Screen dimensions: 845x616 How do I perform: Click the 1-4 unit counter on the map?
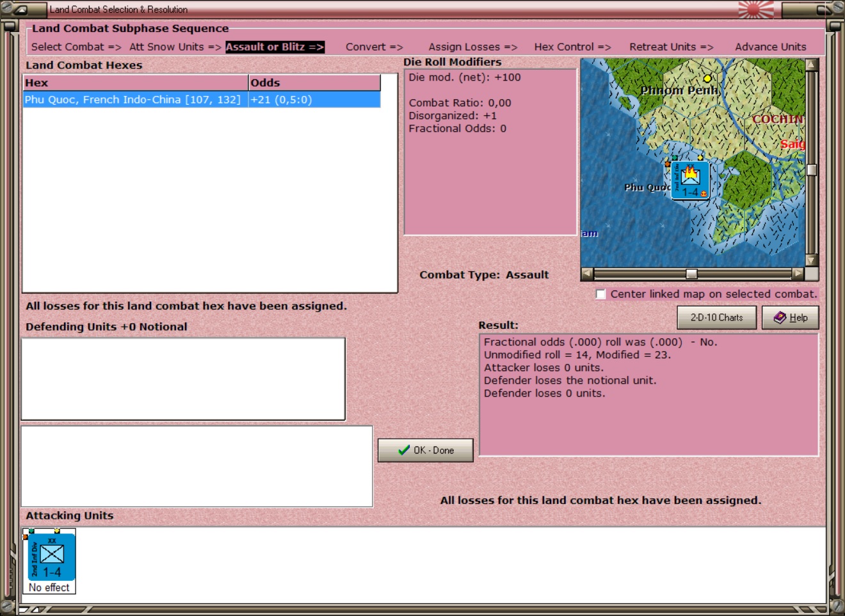pyautogui.click(x=690, y=180)
